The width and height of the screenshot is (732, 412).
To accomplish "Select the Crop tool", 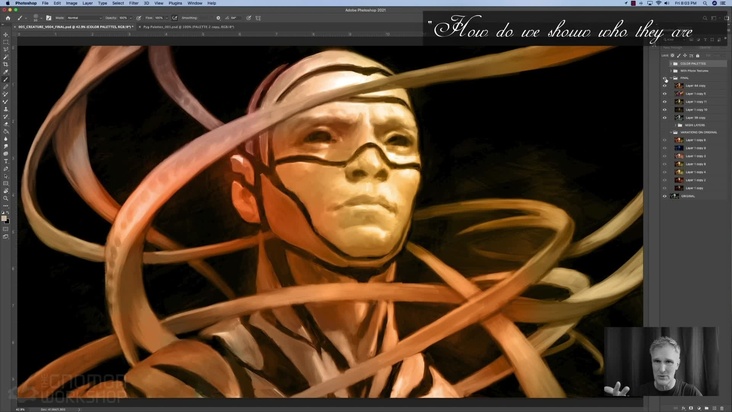I will (6, 64).
